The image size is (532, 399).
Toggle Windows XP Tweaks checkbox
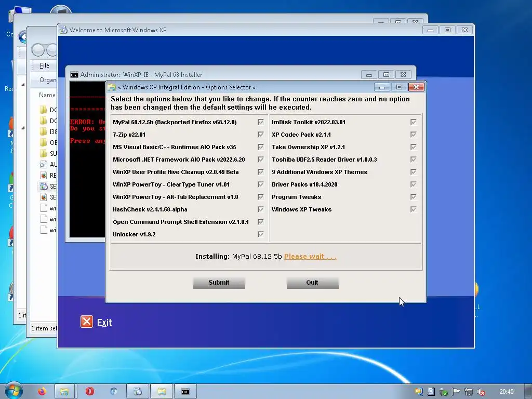pos(413,209)
